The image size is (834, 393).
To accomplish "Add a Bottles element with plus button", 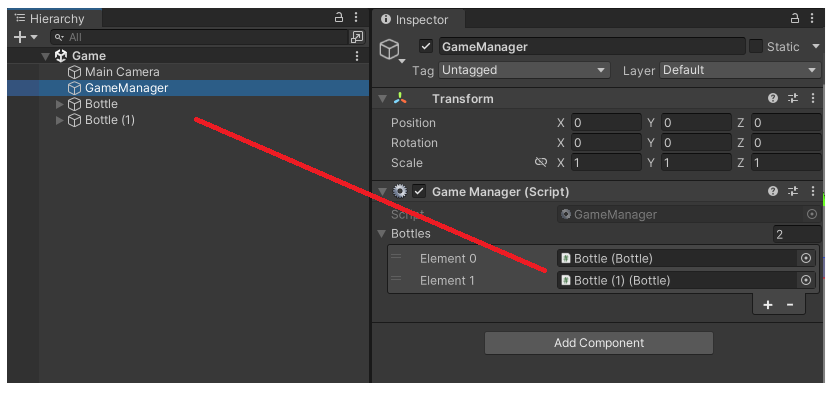I will click(768, 305).
